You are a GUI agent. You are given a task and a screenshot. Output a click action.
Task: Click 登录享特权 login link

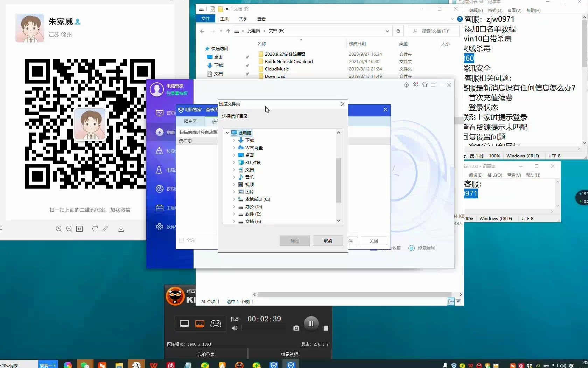pyautogui.click(x=177, y=94)
